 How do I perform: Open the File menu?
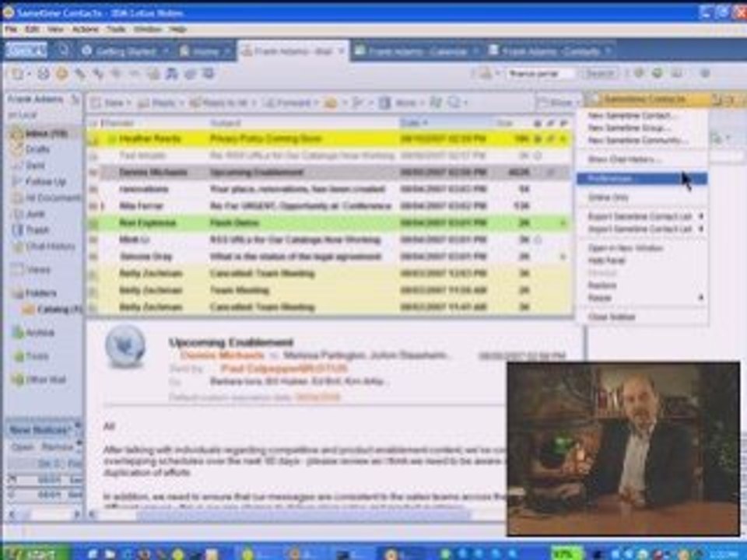[10, 30]
